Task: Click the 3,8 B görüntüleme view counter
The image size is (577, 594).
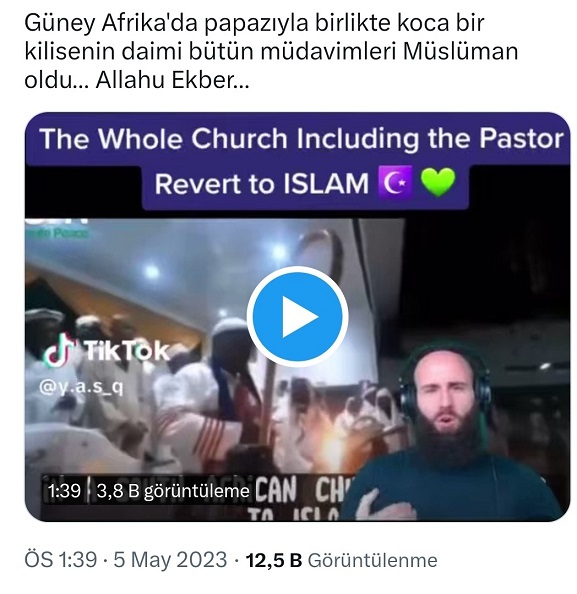Action: click(x=173, y=491)
